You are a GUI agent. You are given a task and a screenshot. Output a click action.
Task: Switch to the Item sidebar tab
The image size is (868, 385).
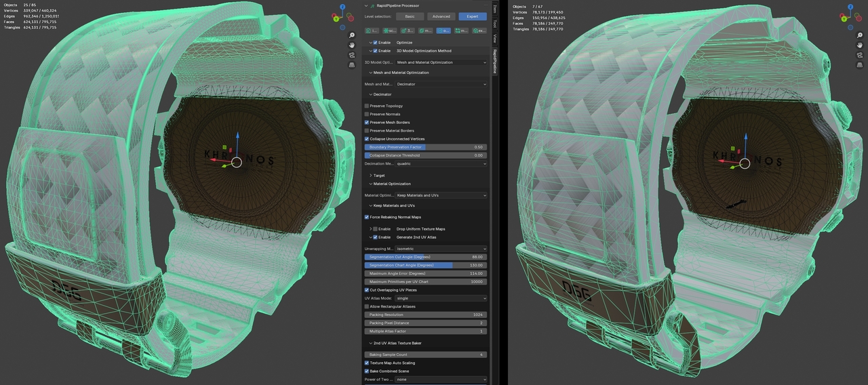click(494, 9)
